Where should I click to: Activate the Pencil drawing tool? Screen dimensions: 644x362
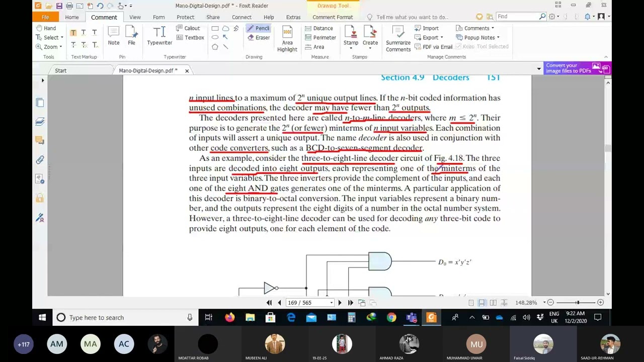tap(258, 28)
